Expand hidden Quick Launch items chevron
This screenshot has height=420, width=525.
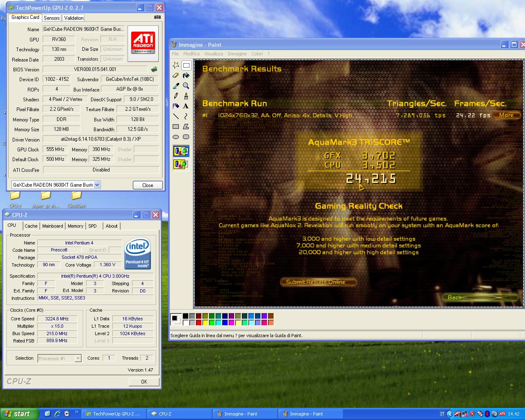click(x=76, y=412)
